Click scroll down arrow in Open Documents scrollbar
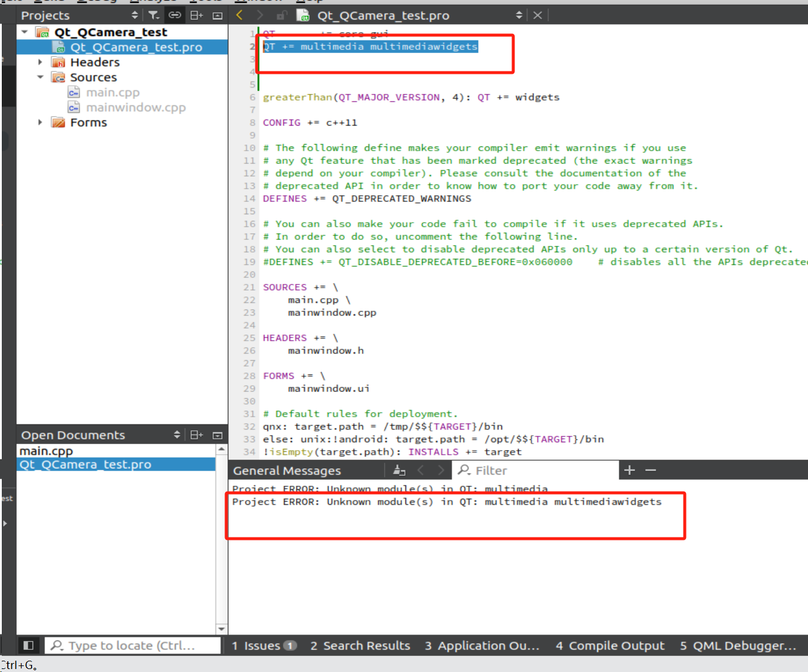808x672 pixels. click(x=222, y=629)
